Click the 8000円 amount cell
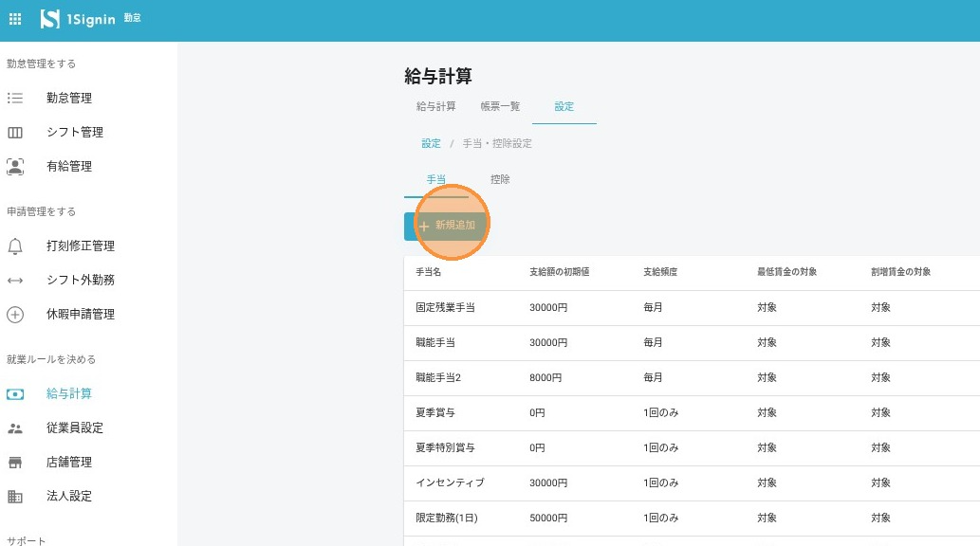The height and width of the screenshot is (546, 980). point(545,377)
